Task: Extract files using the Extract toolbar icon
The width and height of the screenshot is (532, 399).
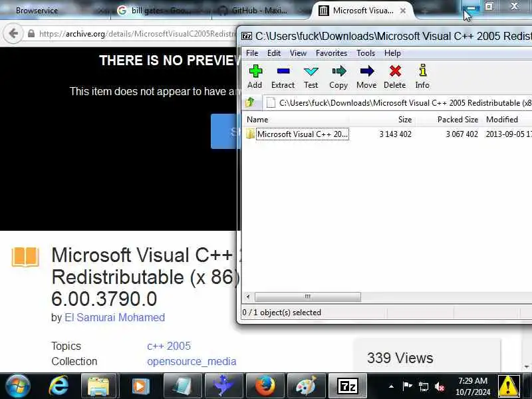Action: (283, 77)
